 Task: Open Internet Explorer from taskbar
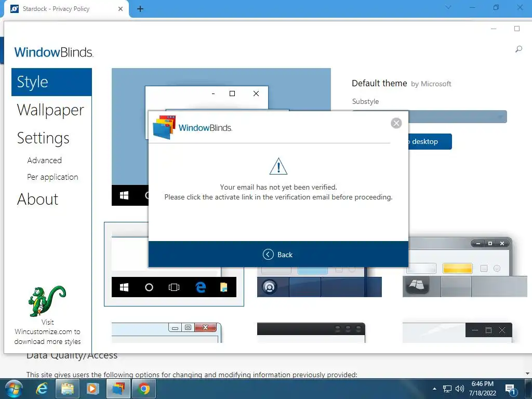[x=42, y=389]
